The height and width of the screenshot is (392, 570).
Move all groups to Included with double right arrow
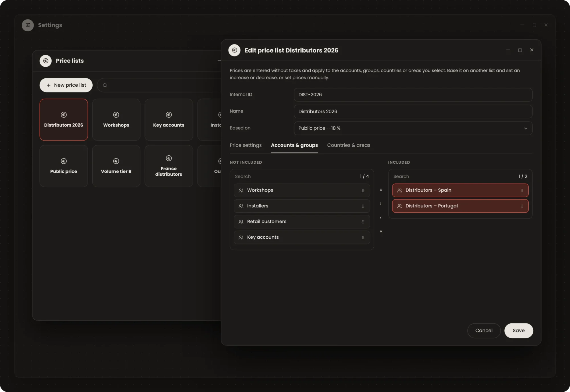(381, 190)
